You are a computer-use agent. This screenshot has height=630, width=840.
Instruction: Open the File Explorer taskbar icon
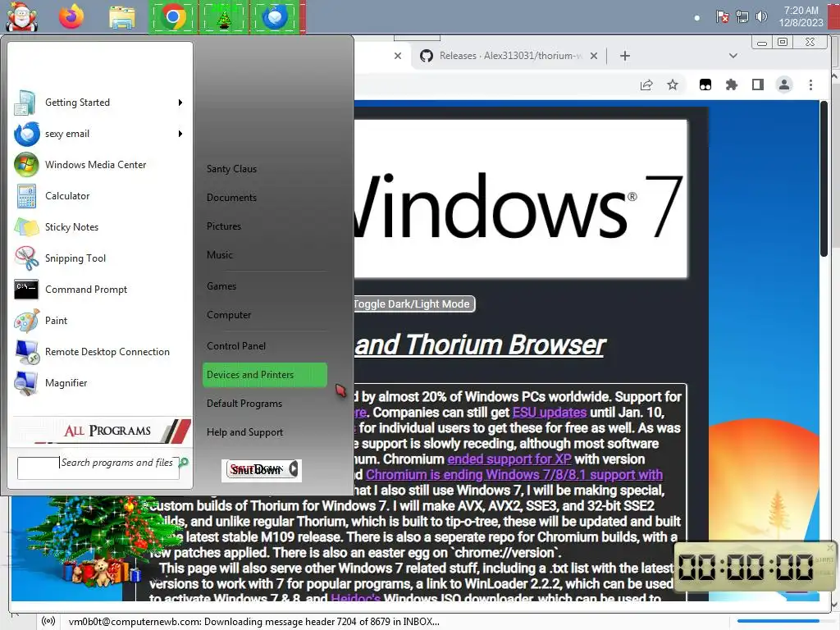click(x=122, y=17)
